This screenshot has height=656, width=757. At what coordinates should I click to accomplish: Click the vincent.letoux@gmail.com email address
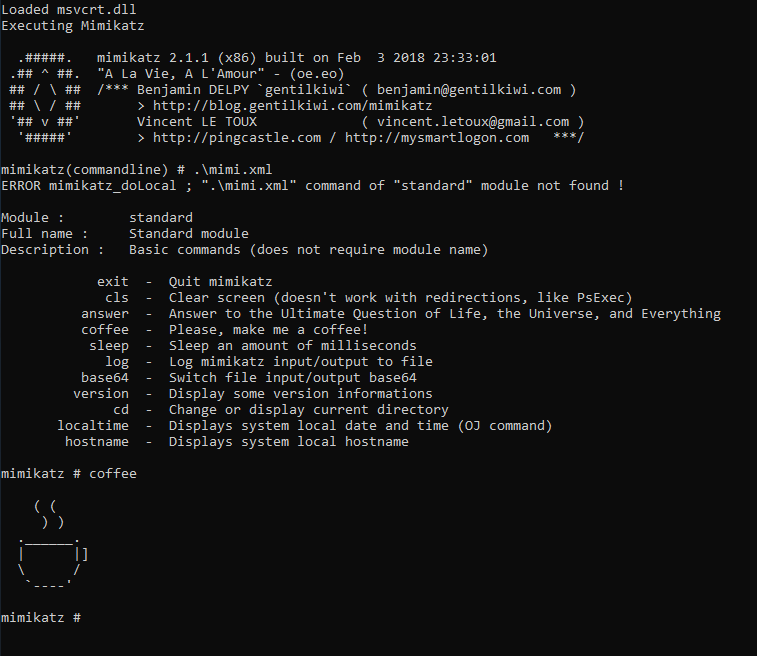[472, 121]
